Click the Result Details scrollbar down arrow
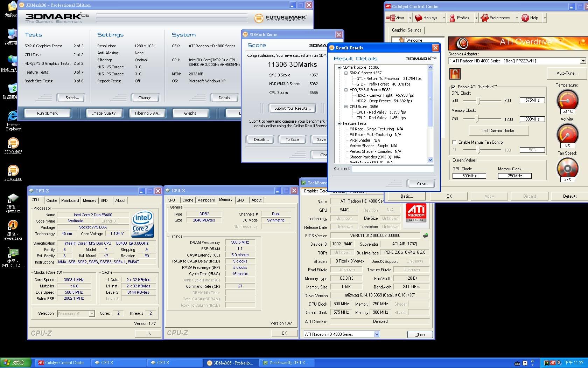This screenshot has height=368, width=588. [430, 160]
